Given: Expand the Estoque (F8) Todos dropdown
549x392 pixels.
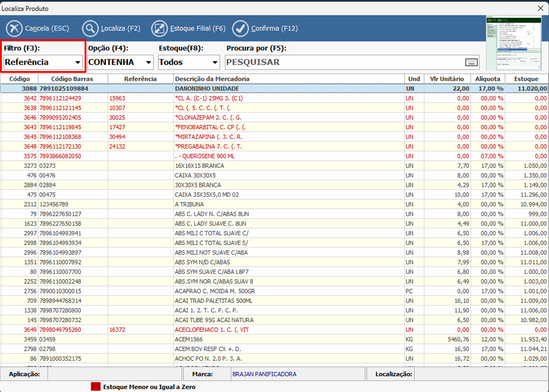Looking at the screenshot, I should (214, 62).
